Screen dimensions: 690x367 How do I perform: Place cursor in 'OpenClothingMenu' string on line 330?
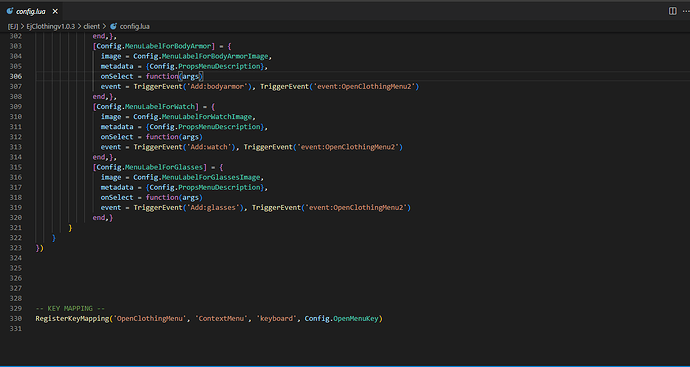150,319
